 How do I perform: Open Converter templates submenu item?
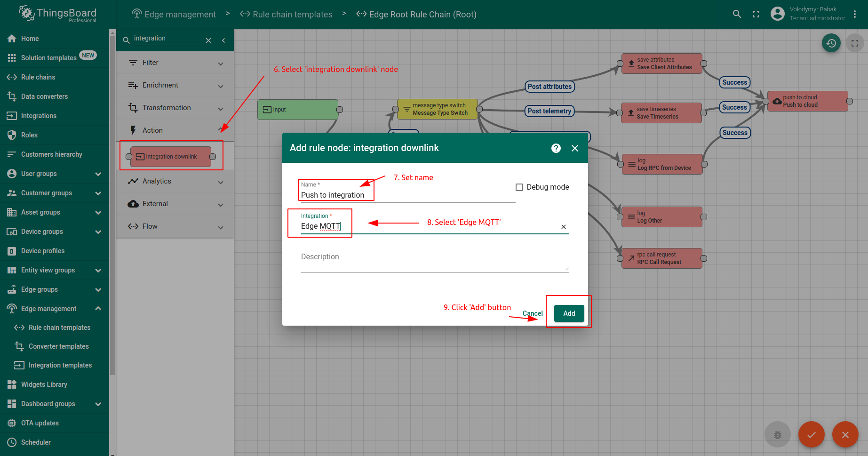tap(55, 346)
